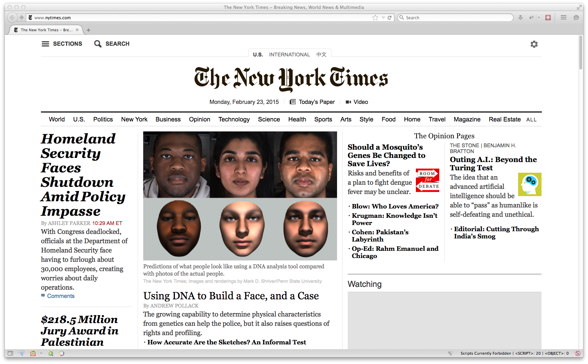Viewport: 588px width, 364px height.
Task: Open the Today's Paper link
Action: [316, 102]
